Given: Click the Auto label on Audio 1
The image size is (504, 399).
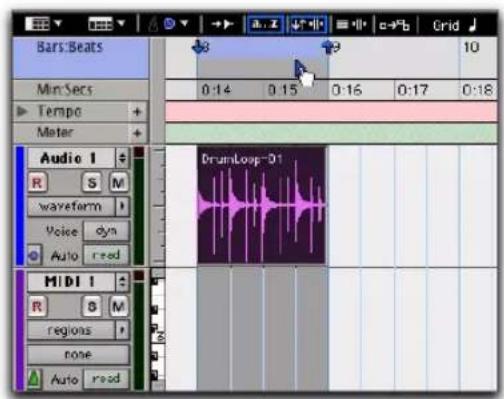Looking at the screenshot, I should coord(64,256).
